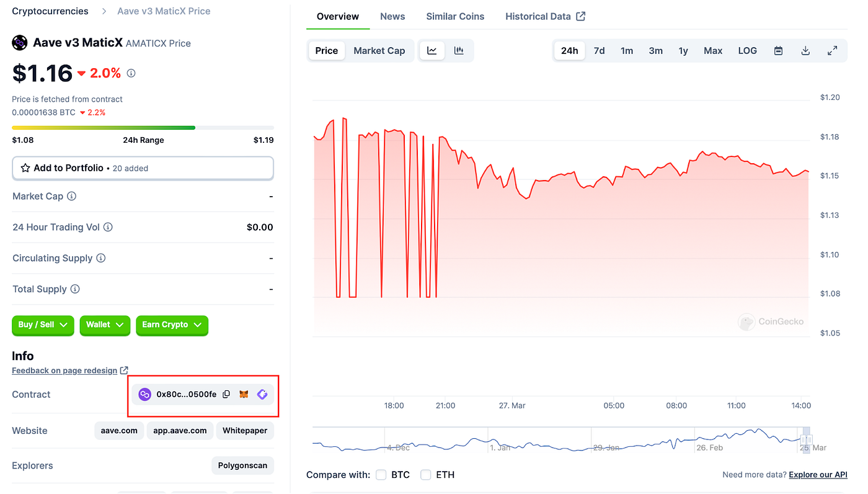The height and width of the screenshot is (494, 868).
Task: Copy the contract address
Action: pyautogui.click(x=226, y=394)
